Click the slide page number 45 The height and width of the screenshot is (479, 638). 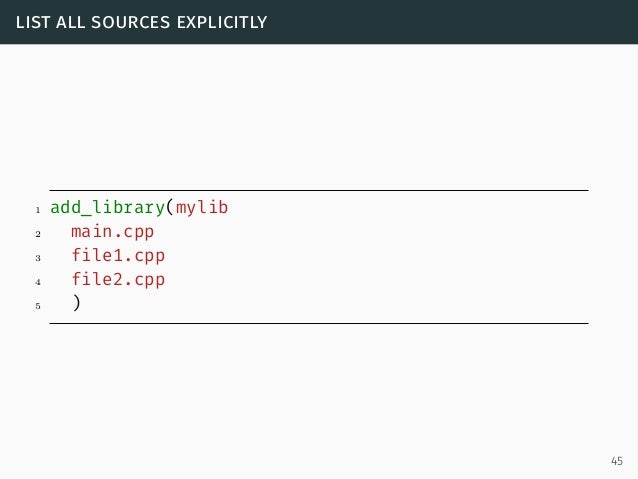point(615,461)
